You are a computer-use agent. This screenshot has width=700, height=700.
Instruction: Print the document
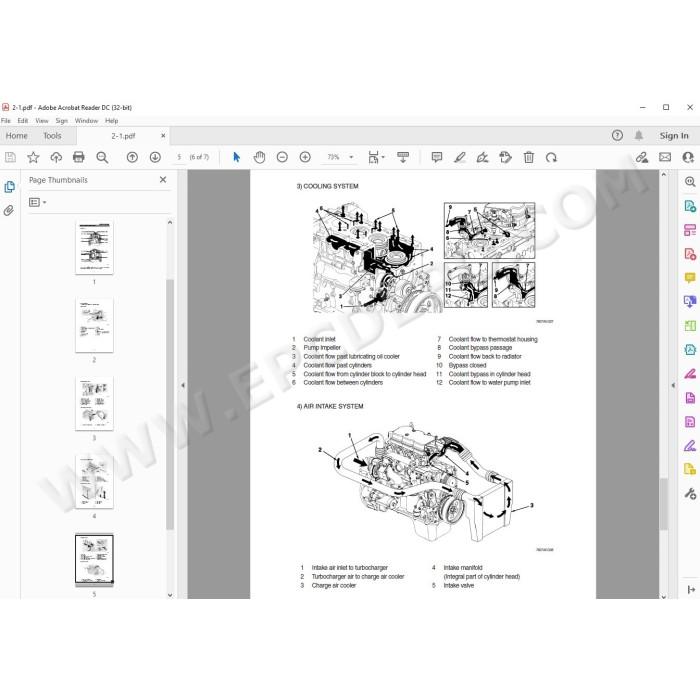(x=79, y=157)
